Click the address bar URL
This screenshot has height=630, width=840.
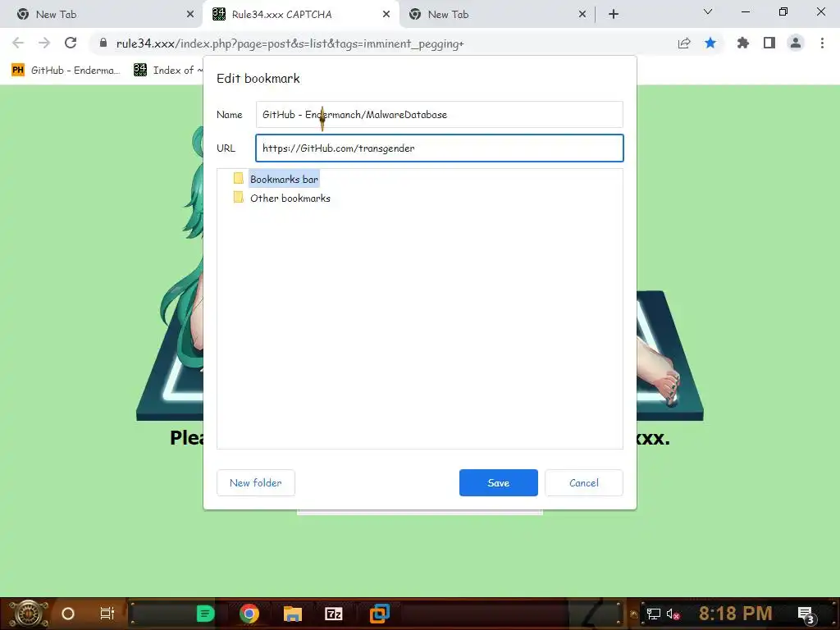290,43
